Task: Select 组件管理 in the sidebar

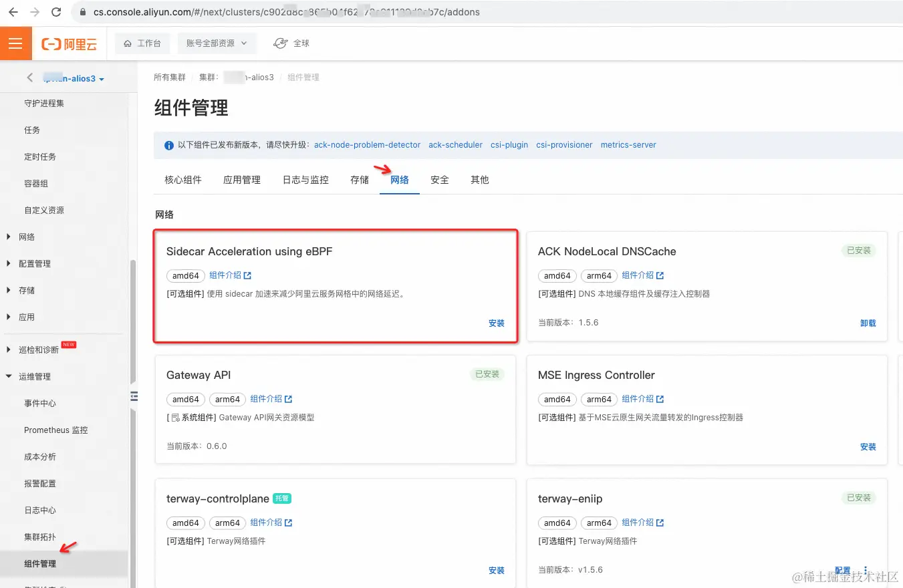Action: click(40, 564)
